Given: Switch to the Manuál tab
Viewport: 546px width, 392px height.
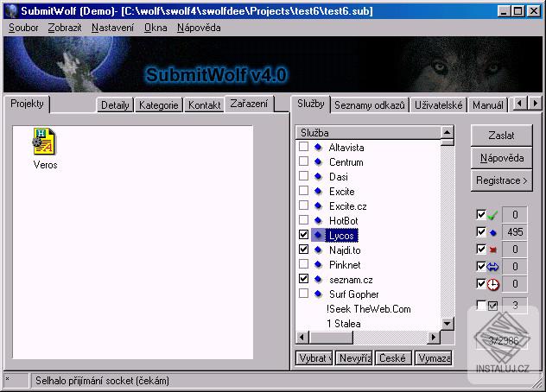Looking at the screenshot, I should click(488, 104).
